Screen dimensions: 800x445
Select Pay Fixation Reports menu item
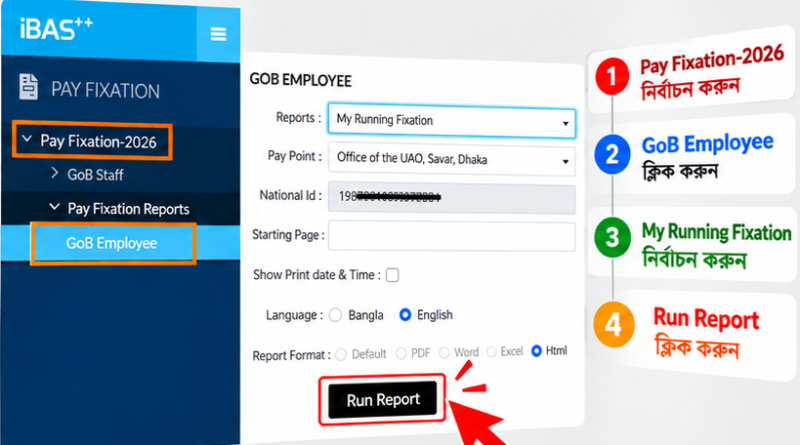129,209
